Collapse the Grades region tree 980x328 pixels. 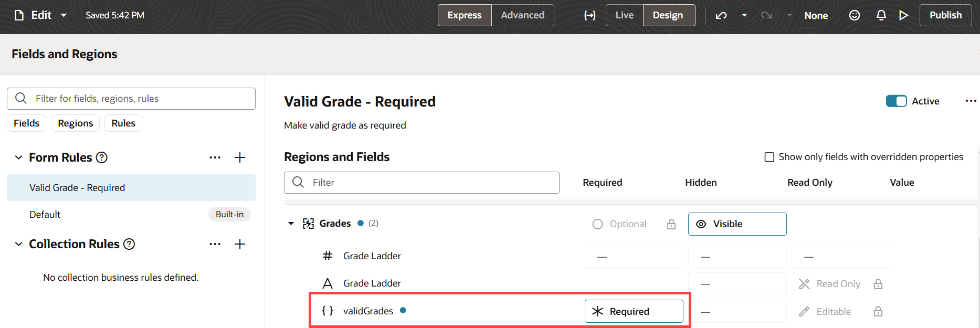(291, 224)
